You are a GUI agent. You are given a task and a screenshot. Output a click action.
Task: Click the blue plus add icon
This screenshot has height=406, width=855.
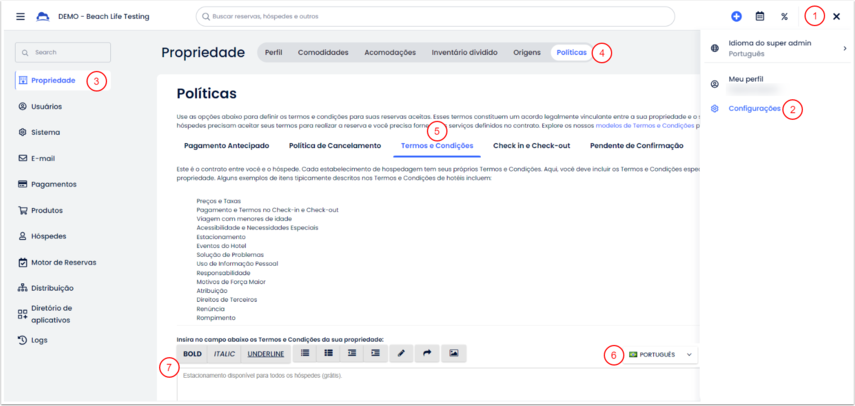coord(737,16)
